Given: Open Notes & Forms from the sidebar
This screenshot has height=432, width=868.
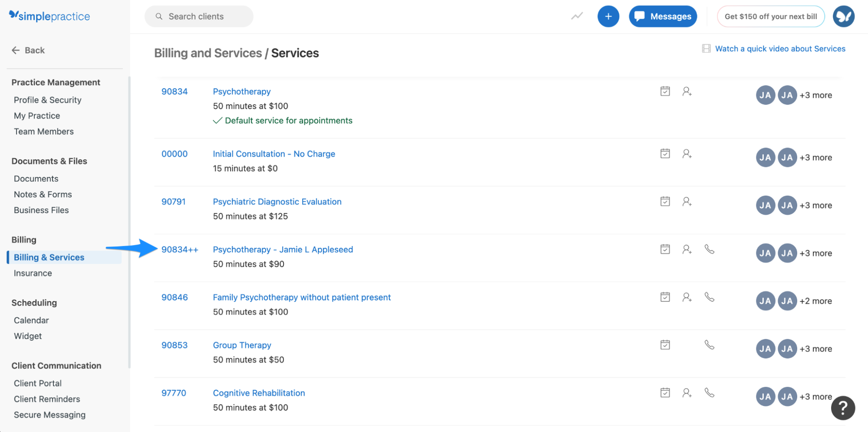Looking at the screenshot, I should pyautogui.click(x=43, y=194).
